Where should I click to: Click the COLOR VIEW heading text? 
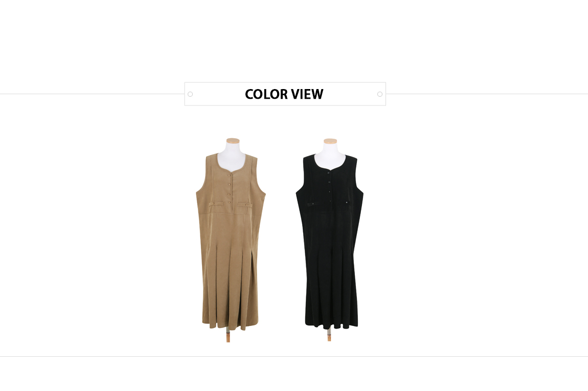(284, 94)
